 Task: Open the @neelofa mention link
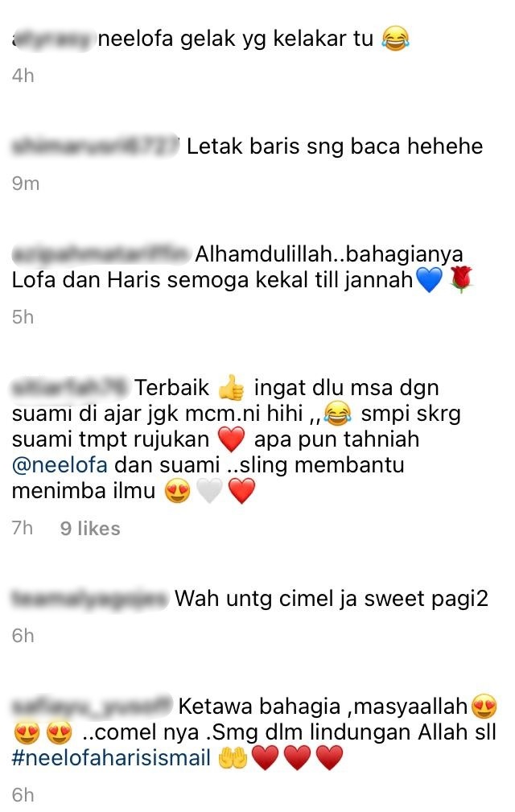(60, 464)
